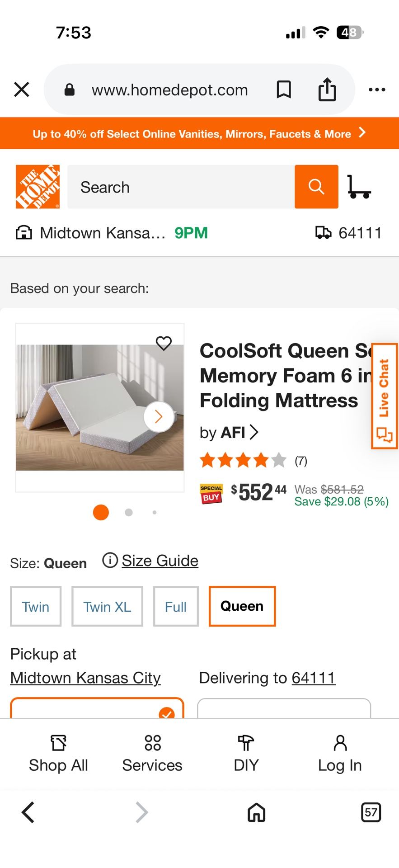Open the delivery truck icon
399x868 pixels.
323,232
